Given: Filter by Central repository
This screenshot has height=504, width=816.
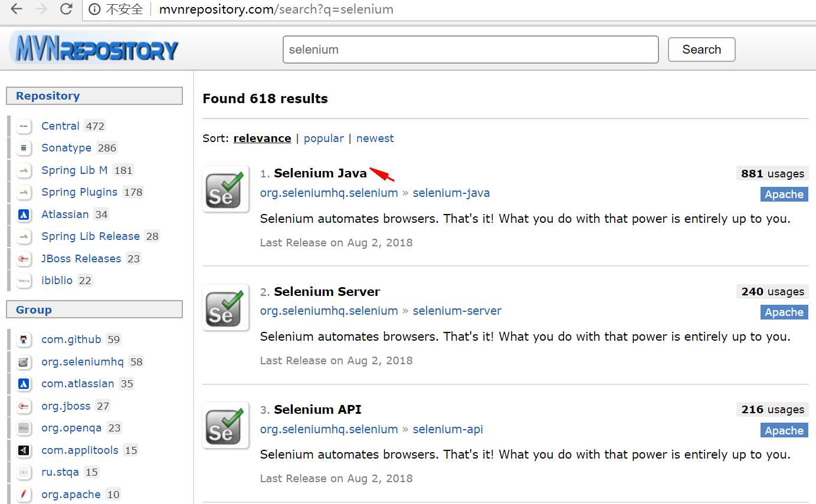Looking at the screenshot, I should (60, 126).
